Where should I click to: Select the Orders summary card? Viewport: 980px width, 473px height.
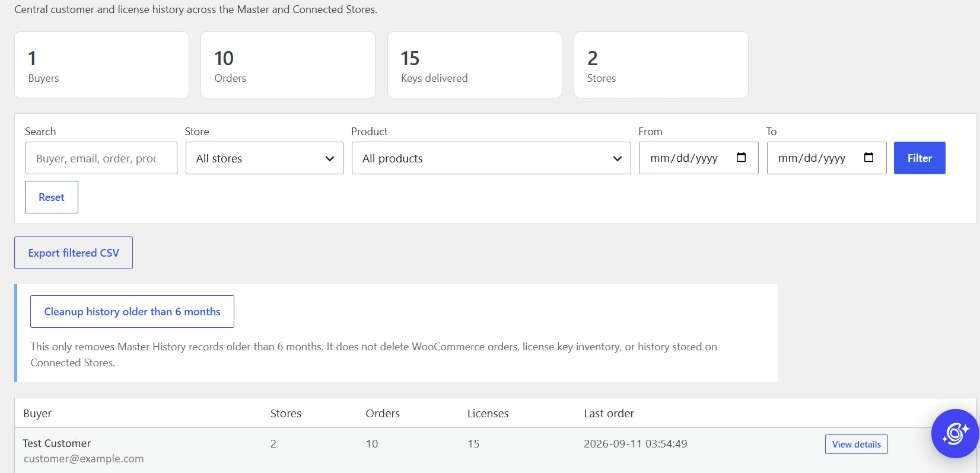tap(288, 65)
